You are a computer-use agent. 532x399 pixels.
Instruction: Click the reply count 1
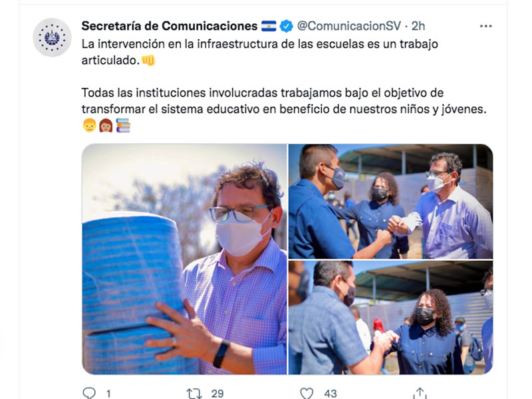pos(108,394)
